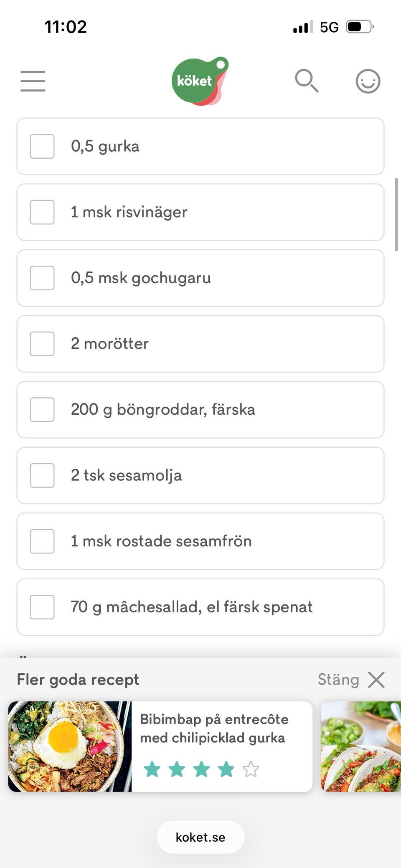Open Bibimbap på entrecôte recipe title

[214, 728]
